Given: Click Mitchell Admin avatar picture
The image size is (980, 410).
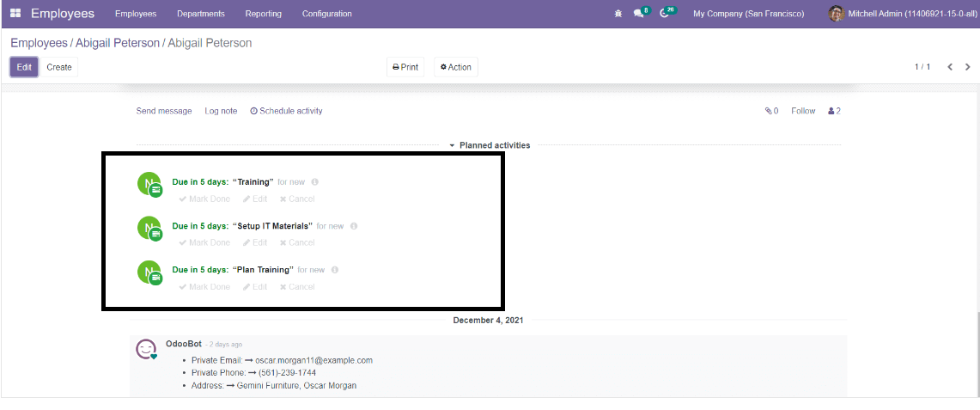Looking at the screenshot, I should click(837, 13).
